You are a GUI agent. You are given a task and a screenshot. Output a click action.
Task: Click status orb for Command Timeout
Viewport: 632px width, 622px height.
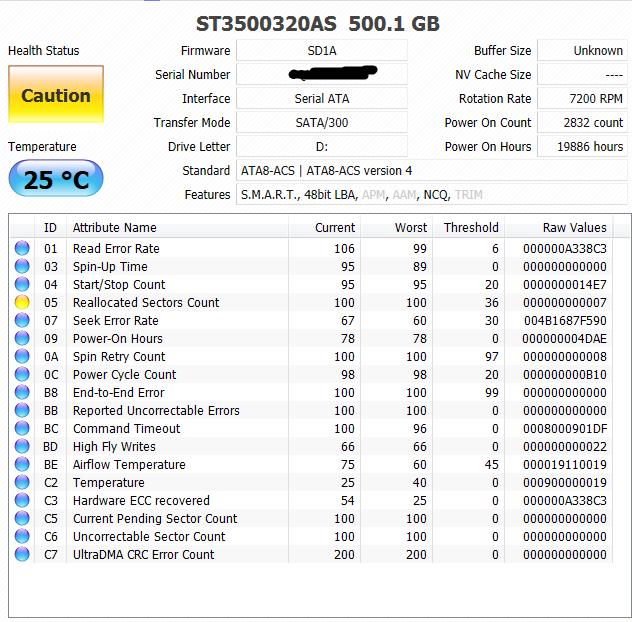tap(22, 429)
